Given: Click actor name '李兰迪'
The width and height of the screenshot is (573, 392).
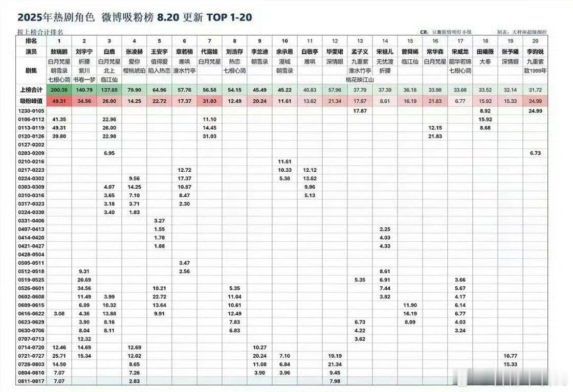Looking at the screenshot, I should coord(259,52).
